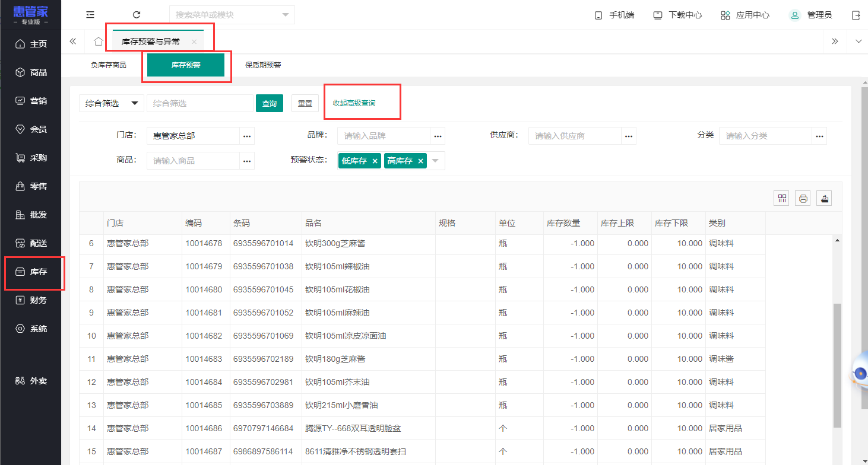Select row 钦明105ml花椒油
The width and height of the screenshot is (868, 465).
pyautogui.click(x=422, y=289)
